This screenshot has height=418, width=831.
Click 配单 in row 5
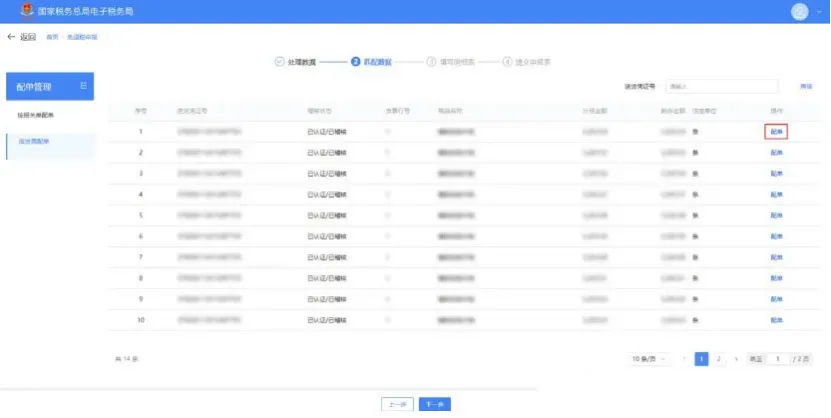776,215
